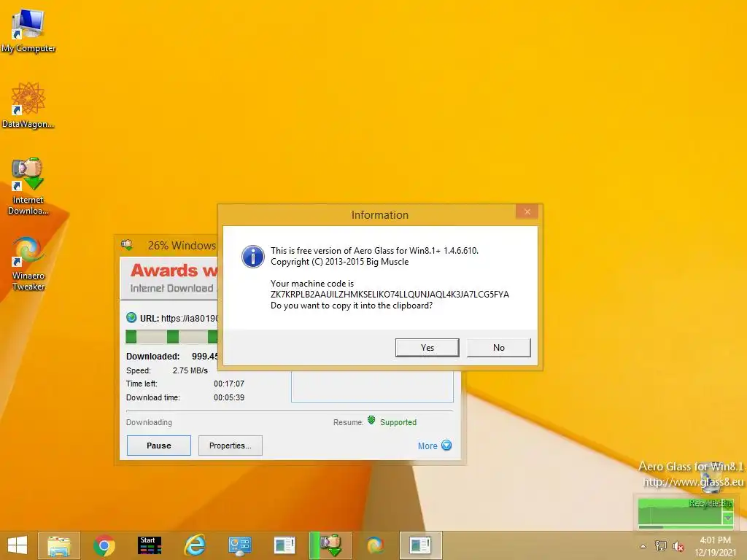Click Yes to copy machine code

pos(427,348)
